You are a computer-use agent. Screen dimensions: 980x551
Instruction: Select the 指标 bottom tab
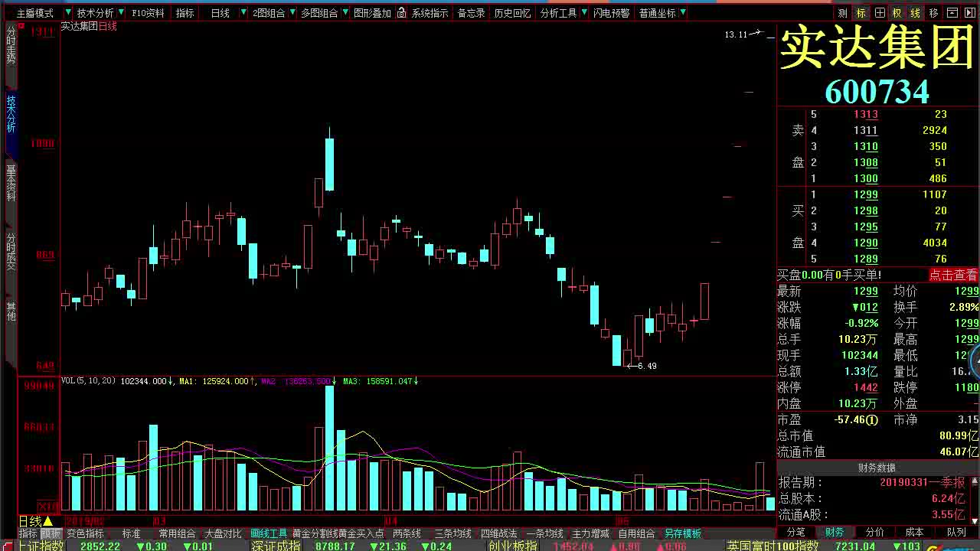point(28,533)
